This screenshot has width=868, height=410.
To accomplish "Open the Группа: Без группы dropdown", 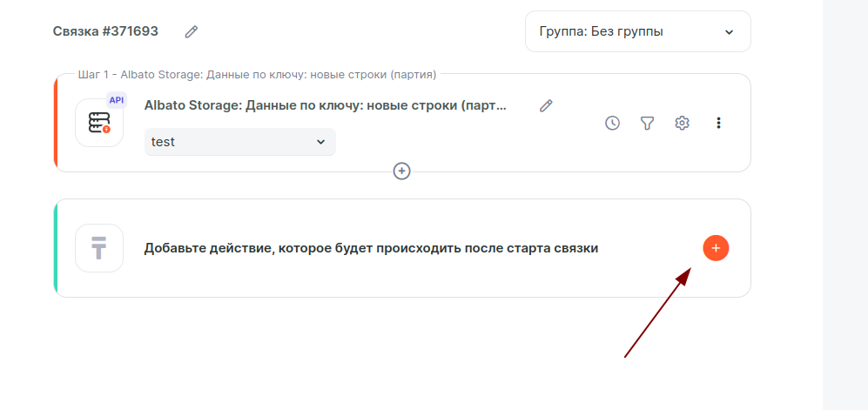I will tap(637, 31).
